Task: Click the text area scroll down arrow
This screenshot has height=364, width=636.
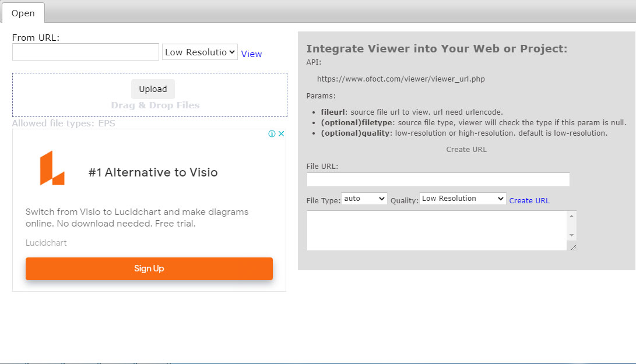Action: point(571,235)
